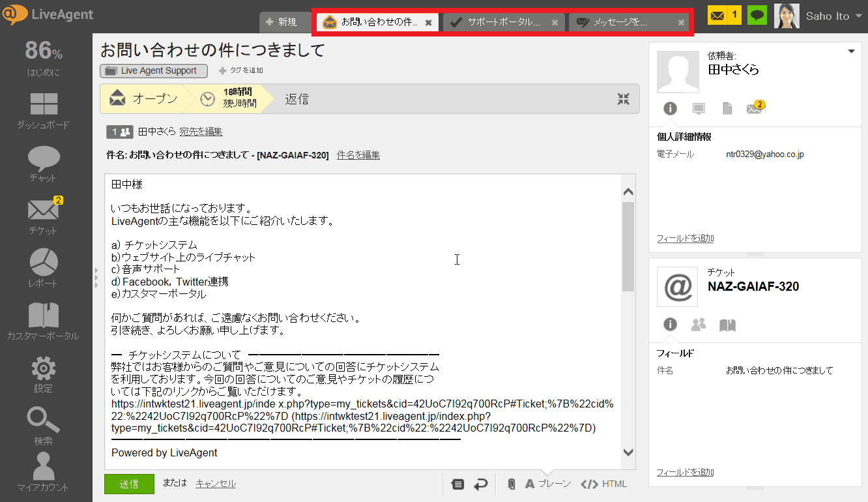Click the Cancel (キャンセル) link

[x=216, y=483]
